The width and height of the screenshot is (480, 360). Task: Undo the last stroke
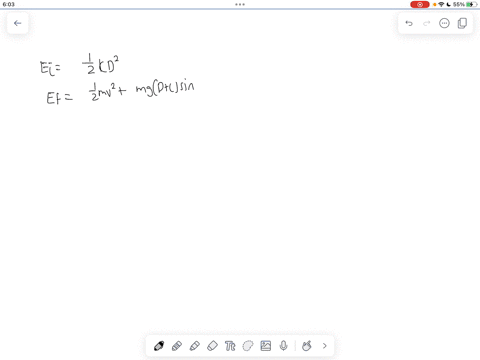point(409,23)
